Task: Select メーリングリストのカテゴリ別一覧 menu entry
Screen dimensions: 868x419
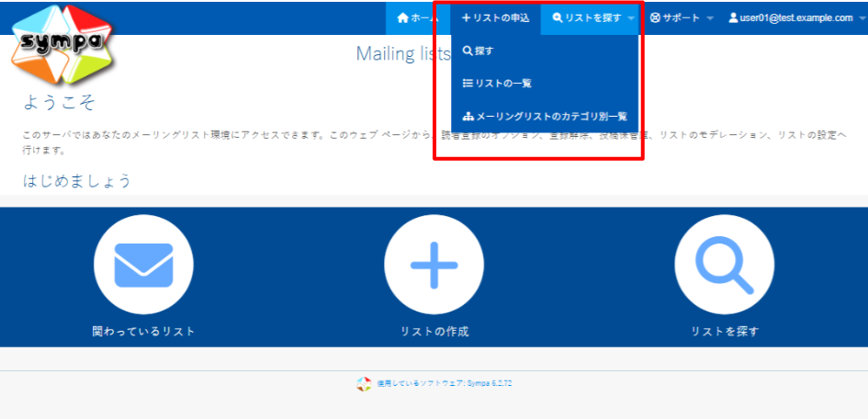Action: (546, 117)
